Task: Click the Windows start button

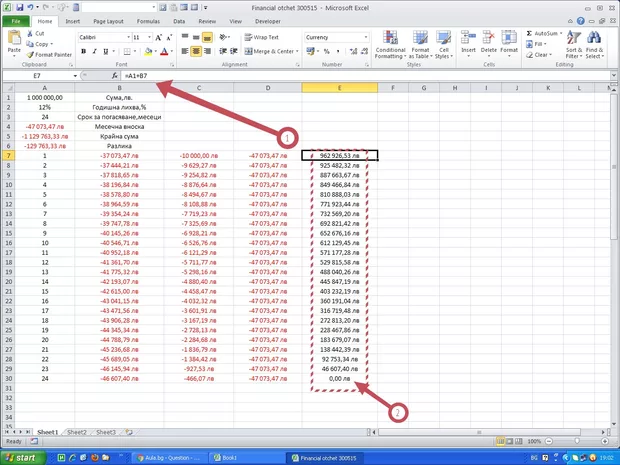Action: point(22,457)
